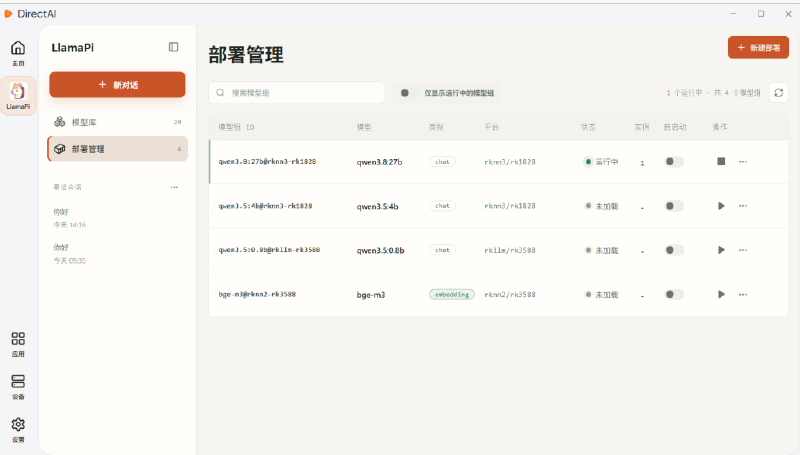Click the running status of qwen3.8:27b
Screen dimensions: 800x455
point(601,162)
